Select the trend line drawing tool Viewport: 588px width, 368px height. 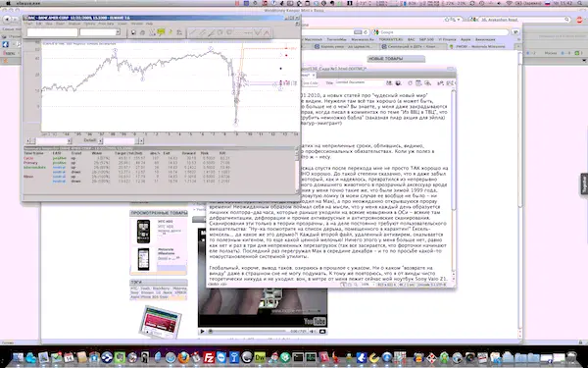pos(193,32)
